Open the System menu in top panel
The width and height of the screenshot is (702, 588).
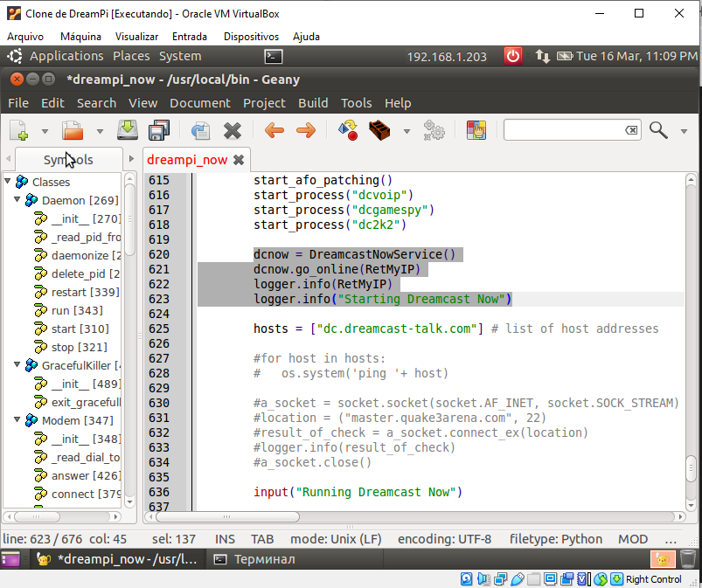180,56
